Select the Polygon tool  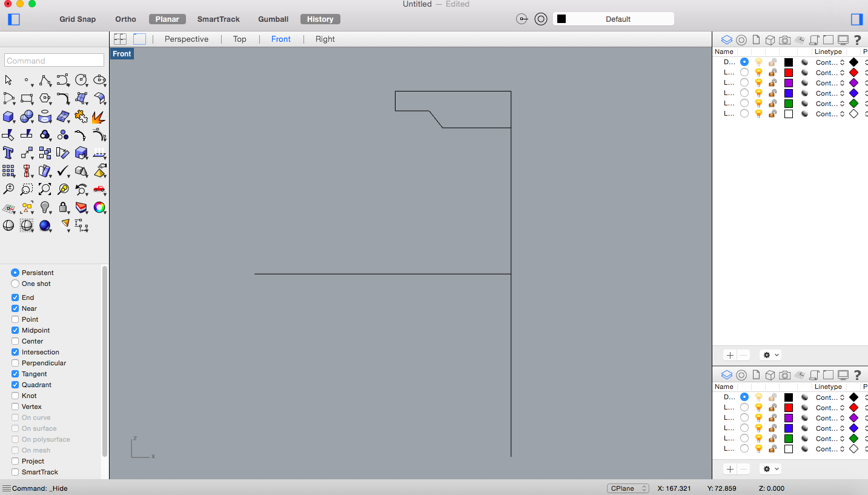point(45,98)
